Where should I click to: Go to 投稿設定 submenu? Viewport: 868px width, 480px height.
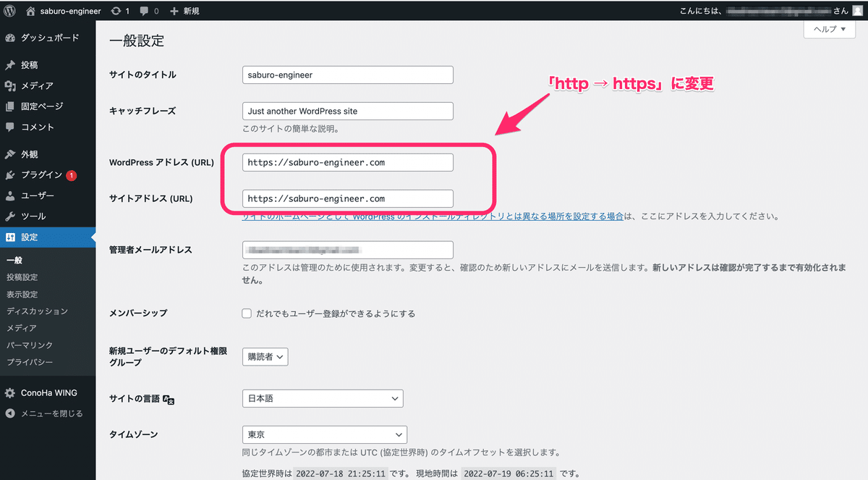pyautogui.click(x=22, y=277)
